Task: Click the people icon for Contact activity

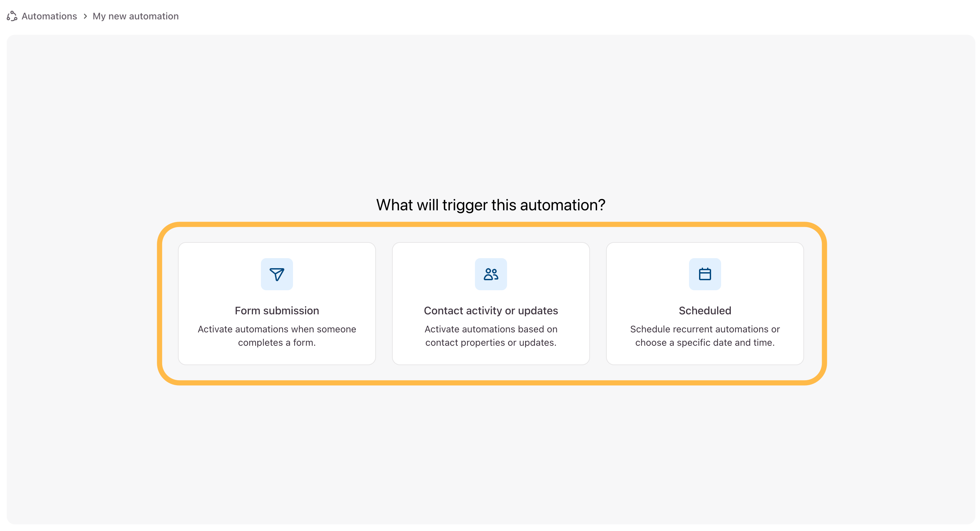Action: (491, 274)
